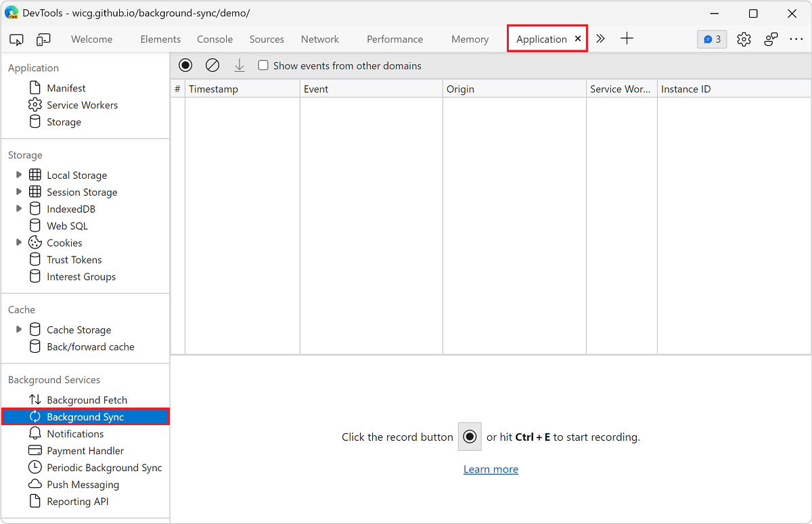Activate the inspect element cursor tool
Image resolution: width=812 pixels, height=524 pixels.
tap(16, 39)
